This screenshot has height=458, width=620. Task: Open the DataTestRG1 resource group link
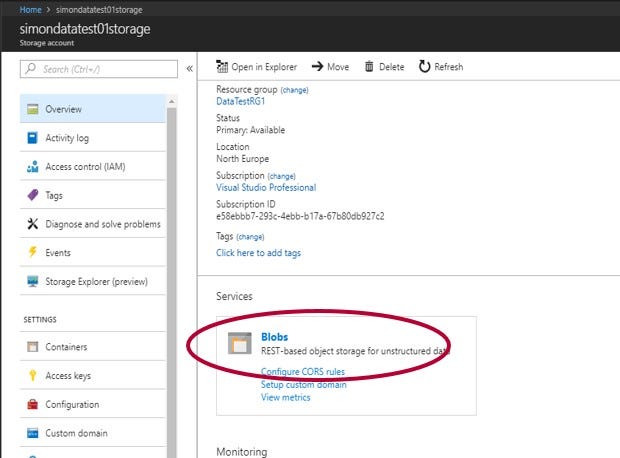click(240, 101)
